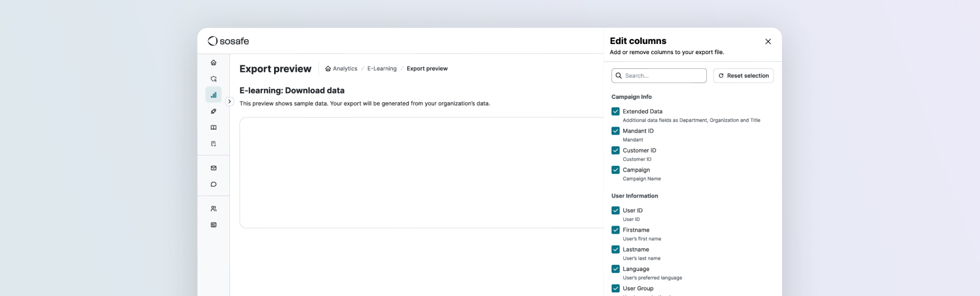Toggle the User ID checkbox
This screenshot has width=980, height=296.
pos(616,210)
